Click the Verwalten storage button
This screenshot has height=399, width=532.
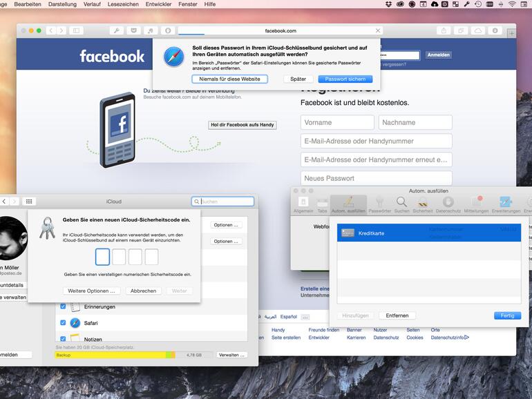231,355
